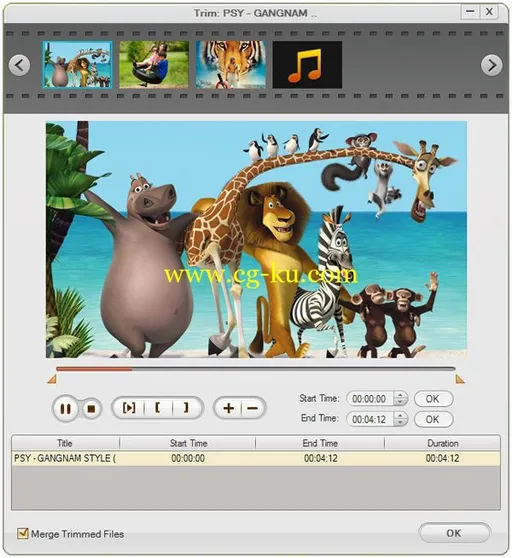Viewport: 512px width, 558px height.
Task: Minimize the Trim window
Action: (x=470, y=12)
